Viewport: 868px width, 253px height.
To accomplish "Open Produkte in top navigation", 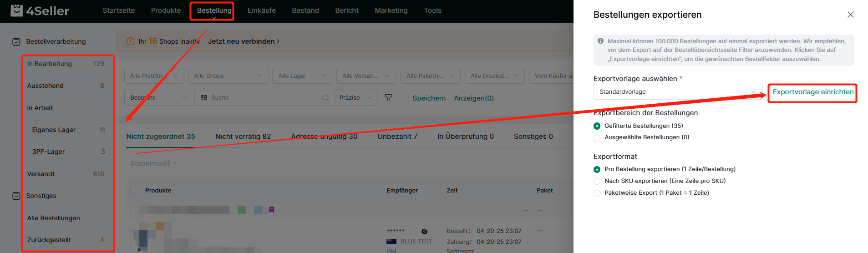I will 166,10.
